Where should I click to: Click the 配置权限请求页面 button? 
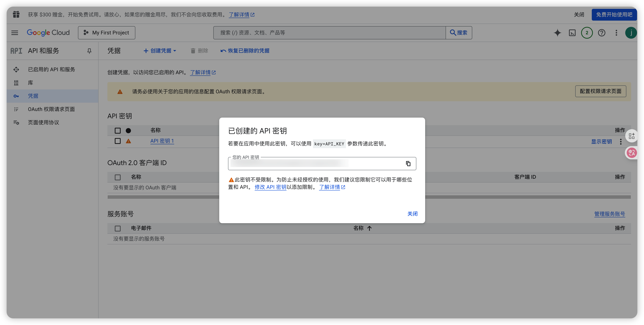[600, 91]
